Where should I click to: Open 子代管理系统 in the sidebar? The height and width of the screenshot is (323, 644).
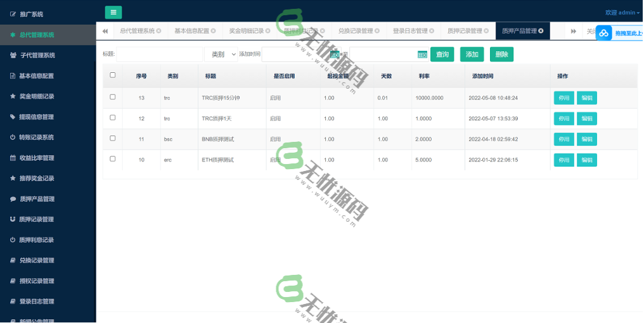[37, 55]
